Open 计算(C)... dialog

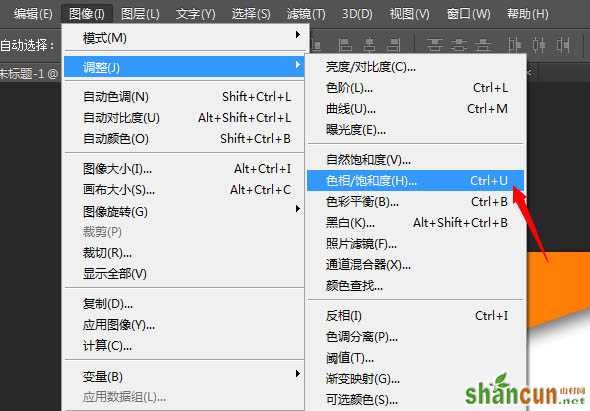(x=184, y=346)
